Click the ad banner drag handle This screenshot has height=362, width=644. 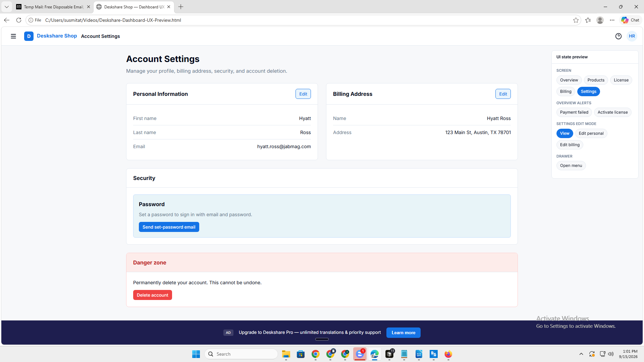(x=322, y=339)
